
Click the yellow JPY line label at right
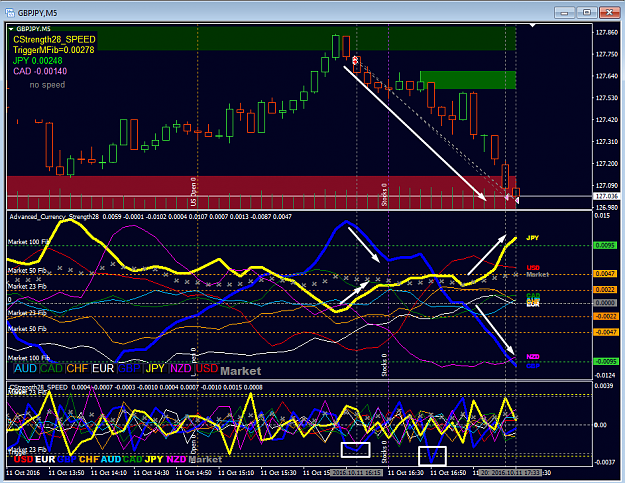click(533, 238)
